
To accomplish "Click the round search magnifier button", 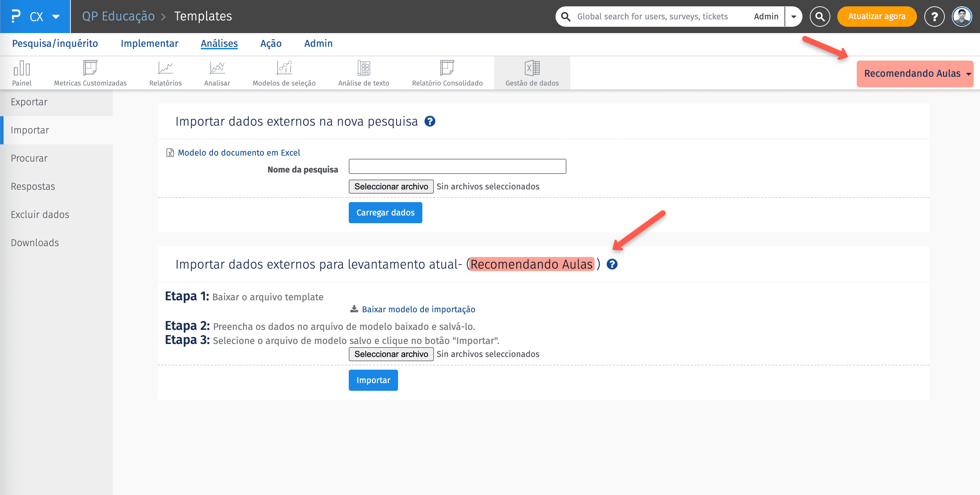I will point(820,16).
